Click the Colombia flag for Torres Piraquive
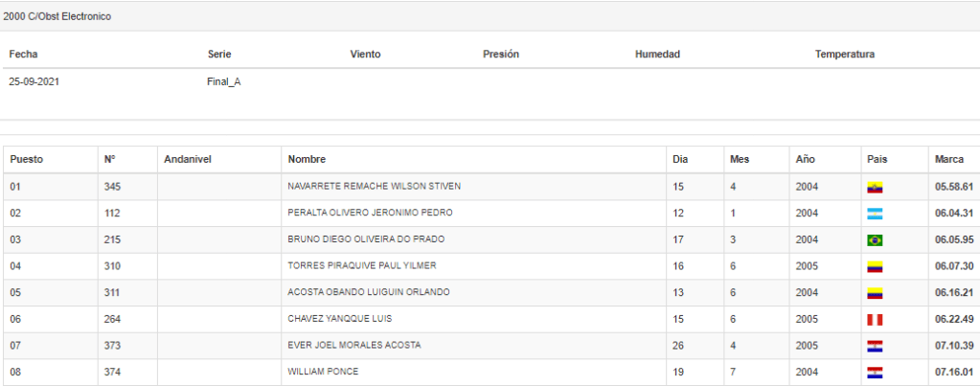Viewport: 980px width, 386px height. (x=874, y=266)
